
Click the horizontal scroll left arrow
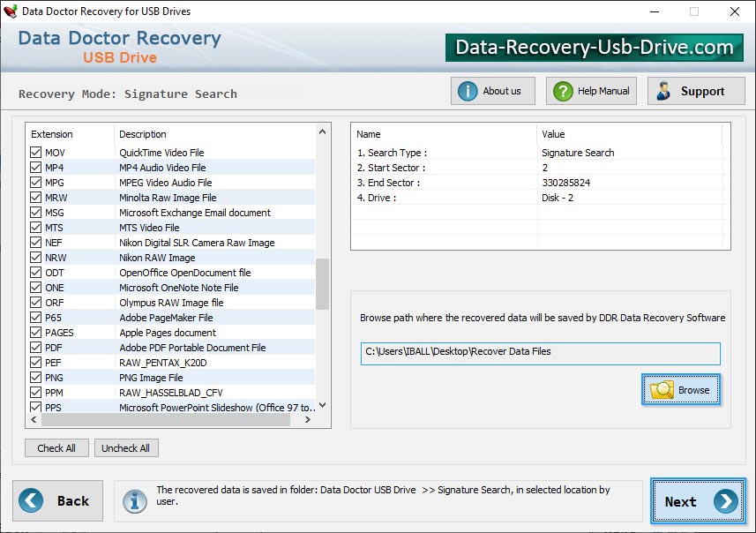pyautogui.click(x=34, y=420)
